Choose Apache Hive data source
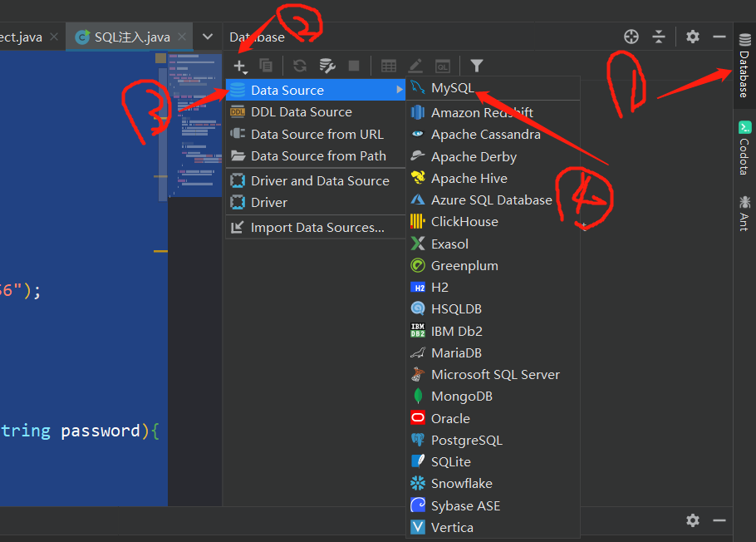This screenshot has height=542, width=756. (x=493, y=178)
